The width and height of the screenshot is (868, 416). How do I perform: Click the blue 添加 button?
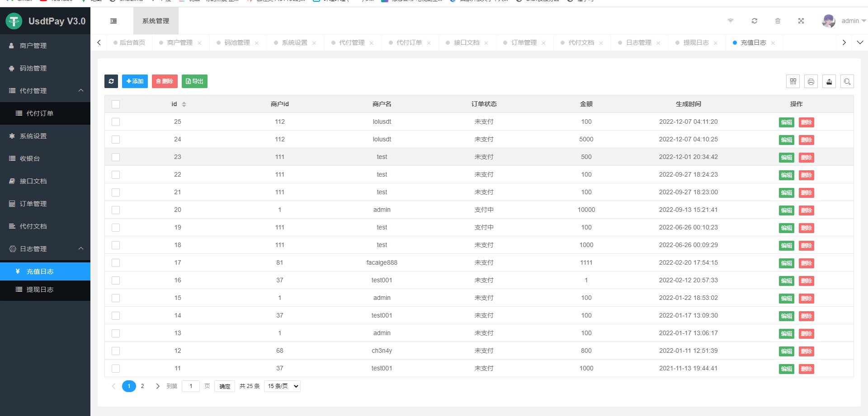[135, 81]
